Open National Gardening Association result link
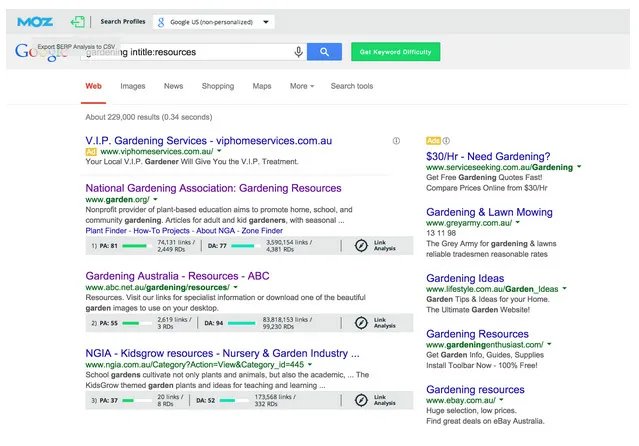This screenshot has width=639, height=446. click(213, 188)
